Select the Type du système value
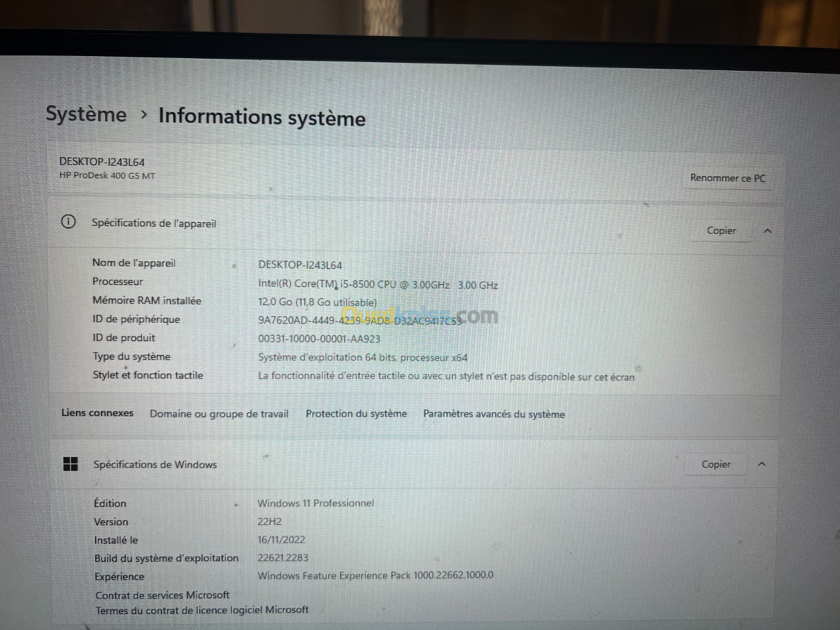 click(362, 358)
